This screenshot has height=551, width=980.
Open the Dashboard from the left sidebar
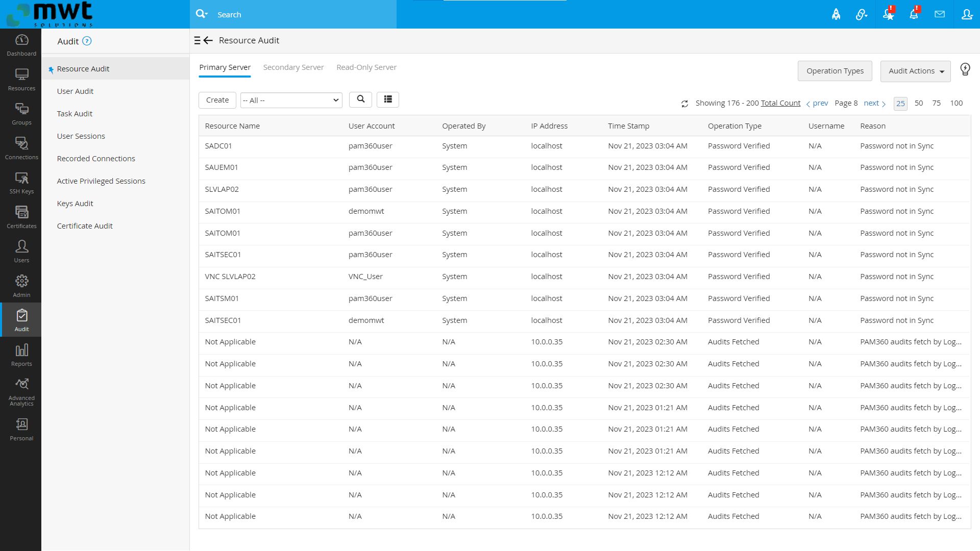(x=21, y=45)
